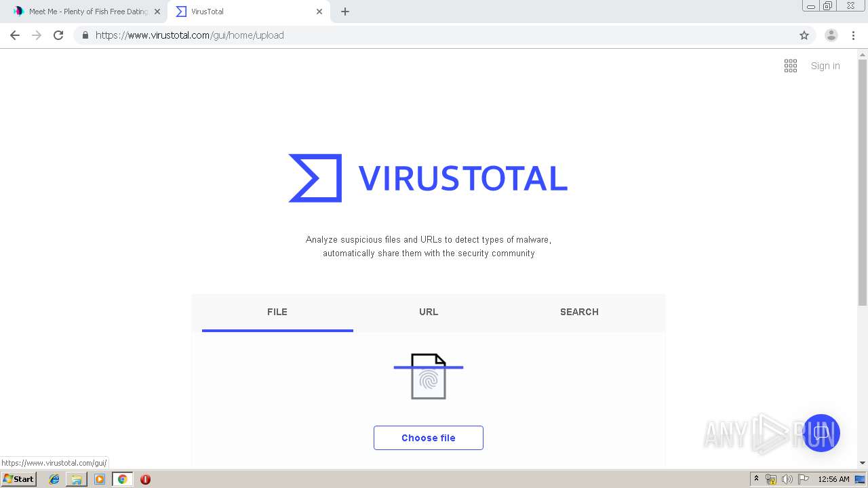Click the VirusTotal logo
The width and height of the screenshot is (868, 488).
(x=428, y=178)
